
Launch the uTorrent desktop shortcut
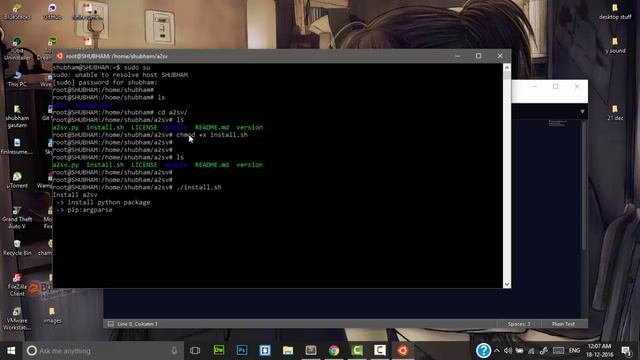(17, 180)
